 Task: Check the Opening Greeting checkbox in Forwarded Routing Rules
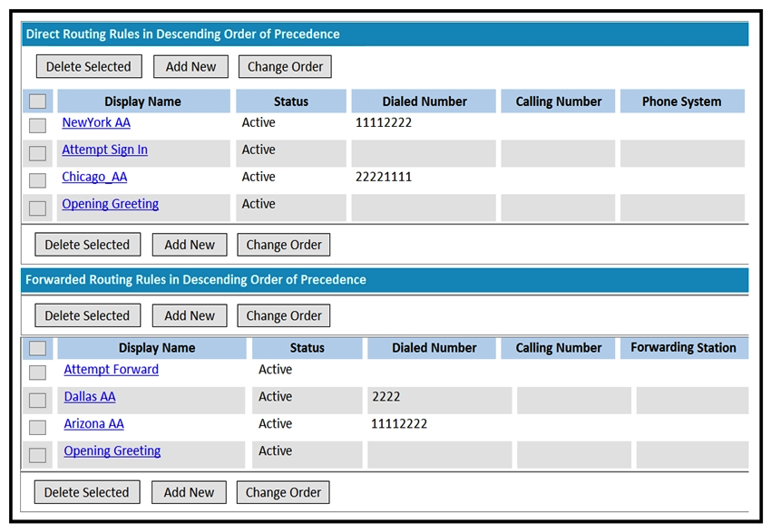37,455
